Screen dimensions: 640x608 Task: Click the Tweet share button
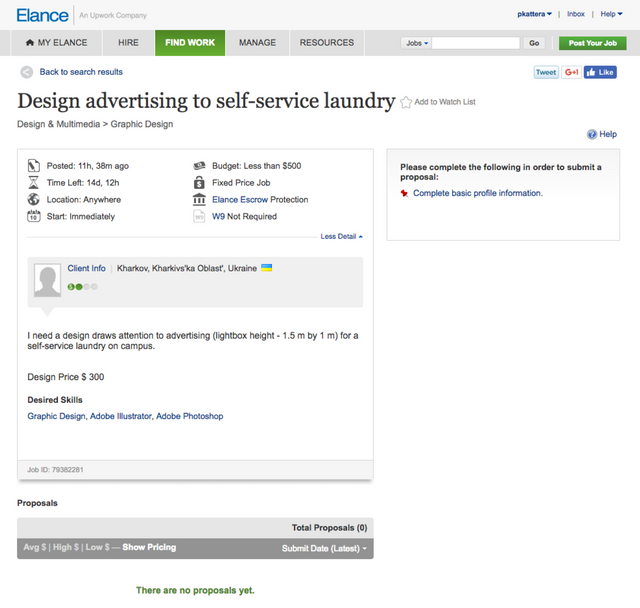pyautogui.click(x=546, y=72)
